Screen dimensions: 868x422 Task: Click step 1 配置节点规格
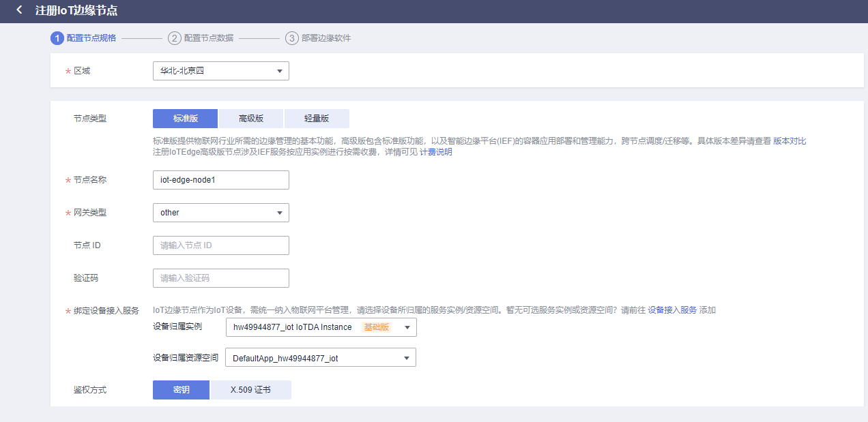[x=83, y=38]
